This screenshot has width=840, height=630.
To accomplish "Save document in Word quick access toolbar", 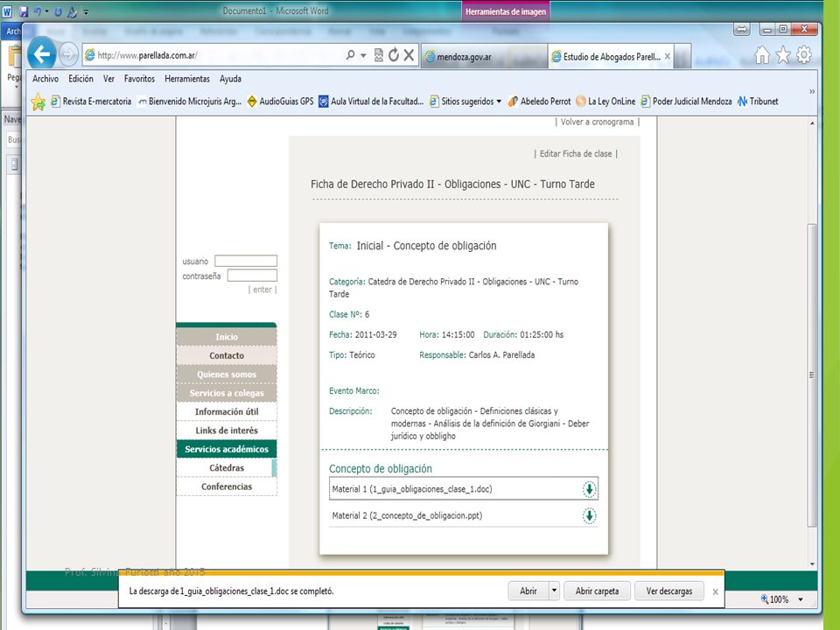I will [24, 10].
